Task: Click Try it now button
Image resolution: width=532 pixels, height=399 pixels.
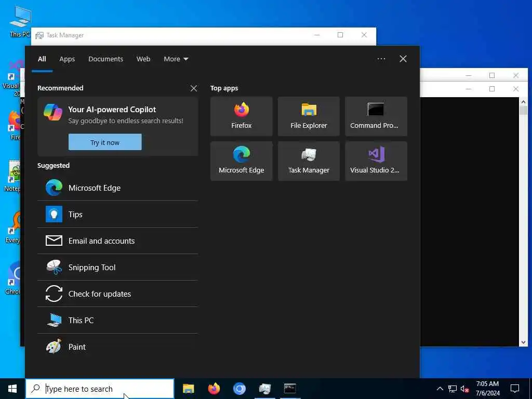Action: (105, 142)
